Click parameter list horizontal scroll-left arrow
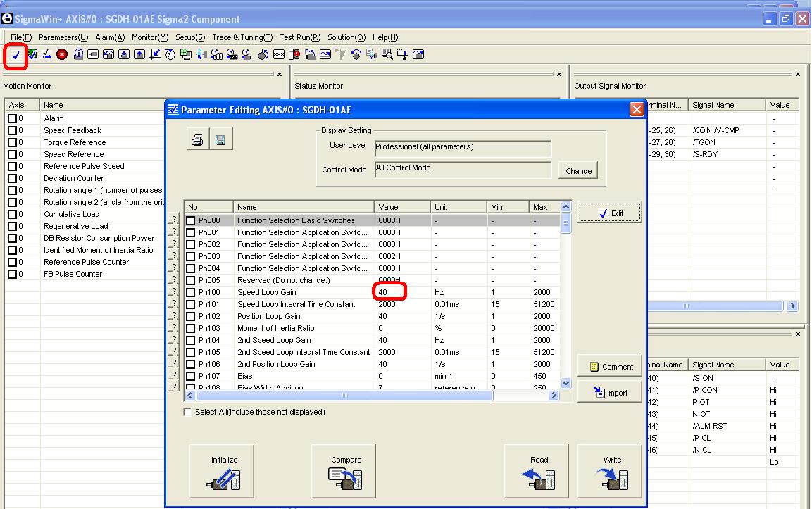812x509 pixels. tap(189, 395)
